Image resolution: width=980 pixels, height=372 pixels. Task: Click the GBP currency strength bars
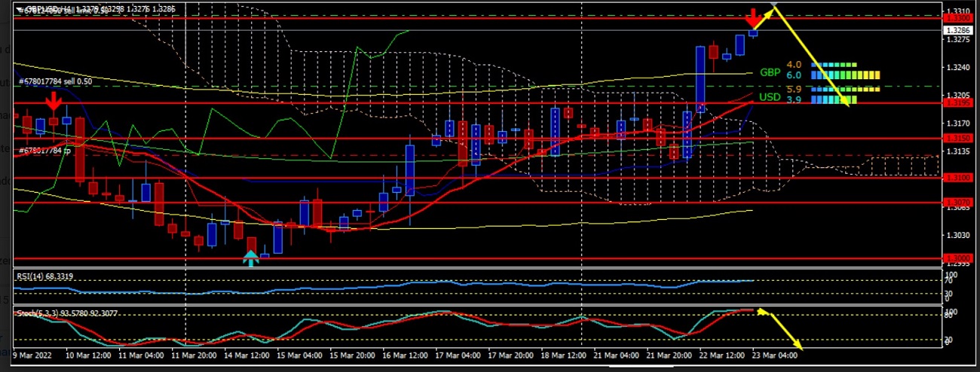coord(844,70)
